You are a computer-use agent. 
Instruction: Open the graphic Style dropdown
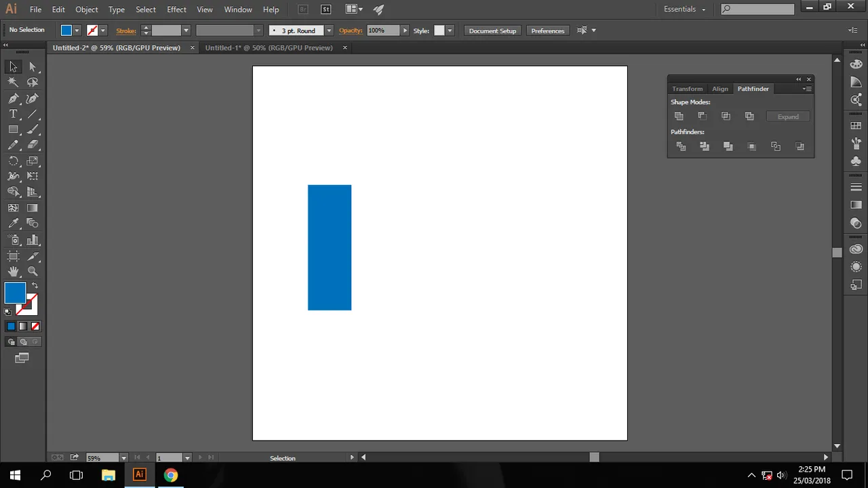tap(450, 30)
